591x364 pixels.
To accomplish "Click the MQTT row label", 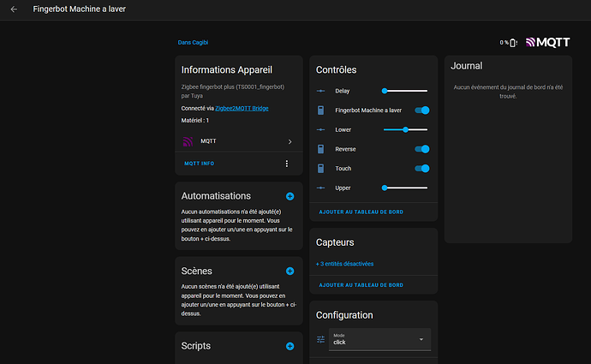I will (208, 141).
